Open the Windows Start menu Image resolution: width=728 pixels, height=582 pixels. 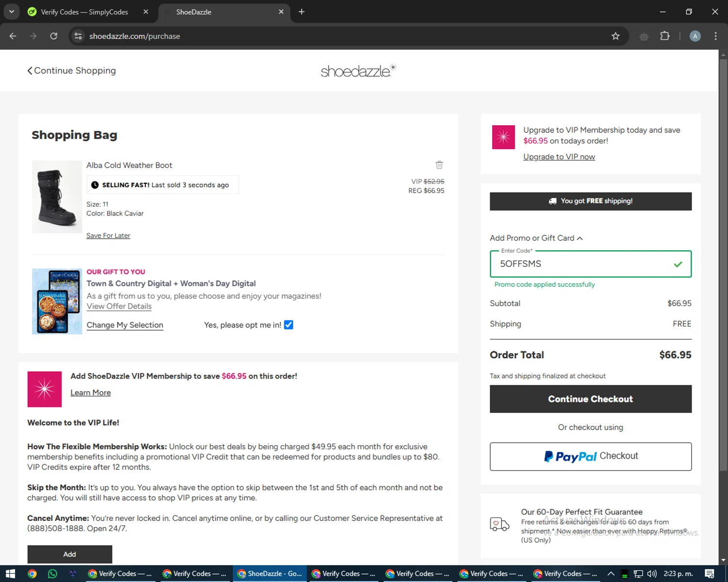point(10,574)
